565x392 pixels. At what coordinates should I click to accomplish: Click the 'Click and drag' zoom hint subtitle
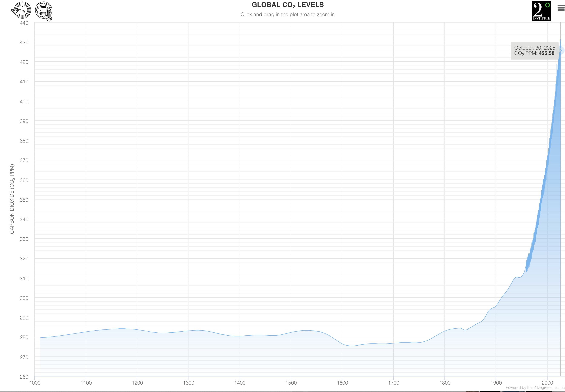pyautogui.click(x=288, y=14)
